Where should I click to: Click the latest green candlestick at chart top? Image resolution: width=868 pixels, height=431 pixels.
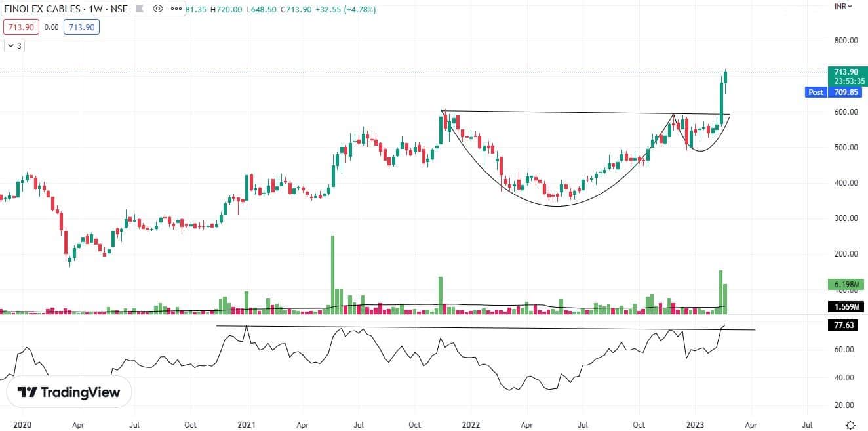click(x=726, y=77)
